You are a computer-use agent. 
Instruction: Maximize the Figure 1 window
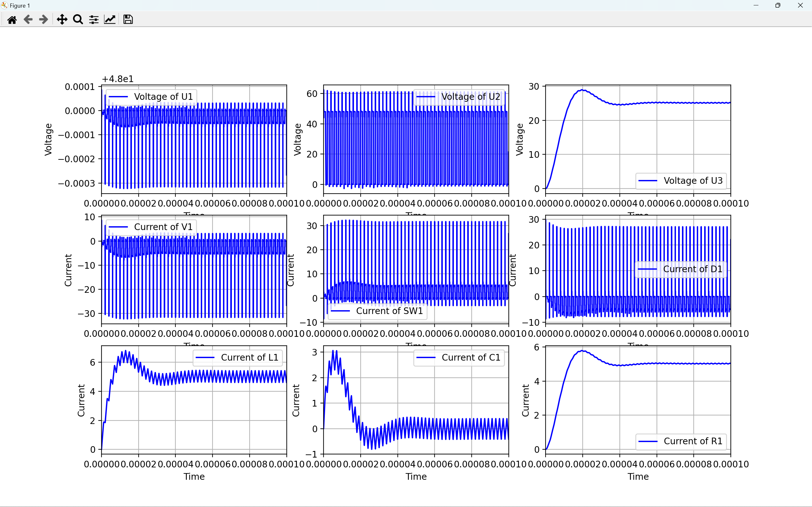tap(778, 5)
